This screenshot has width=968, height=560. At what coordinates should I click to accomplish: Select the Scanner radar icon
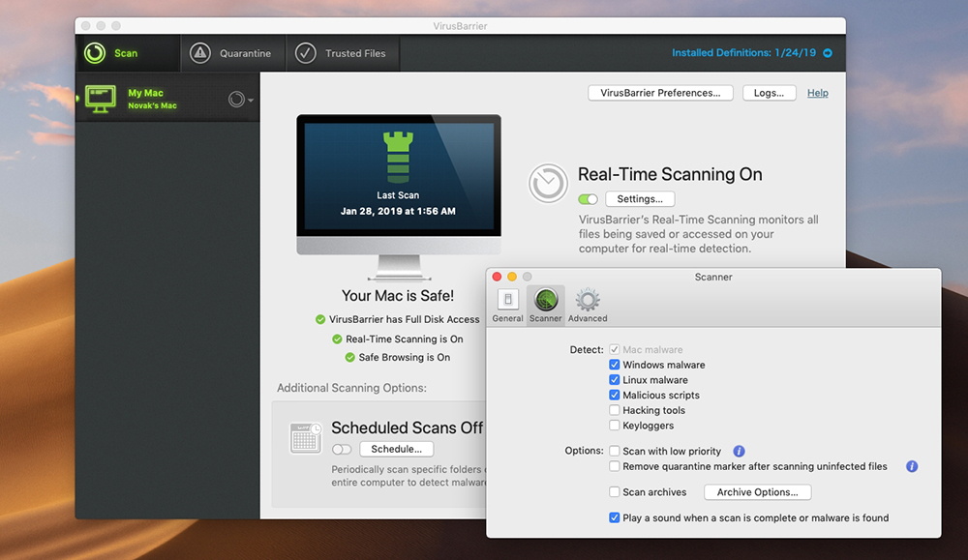click(x=546, y=300)
